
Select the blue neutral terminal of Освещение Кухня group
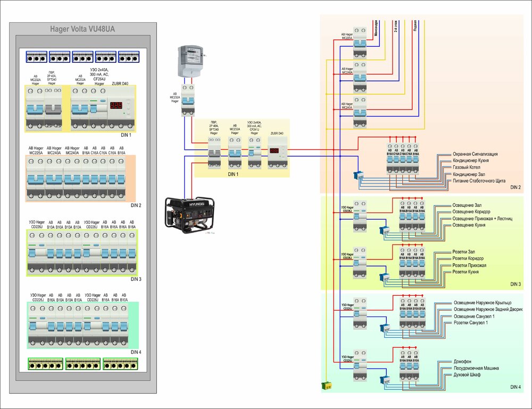coord(385,230)
